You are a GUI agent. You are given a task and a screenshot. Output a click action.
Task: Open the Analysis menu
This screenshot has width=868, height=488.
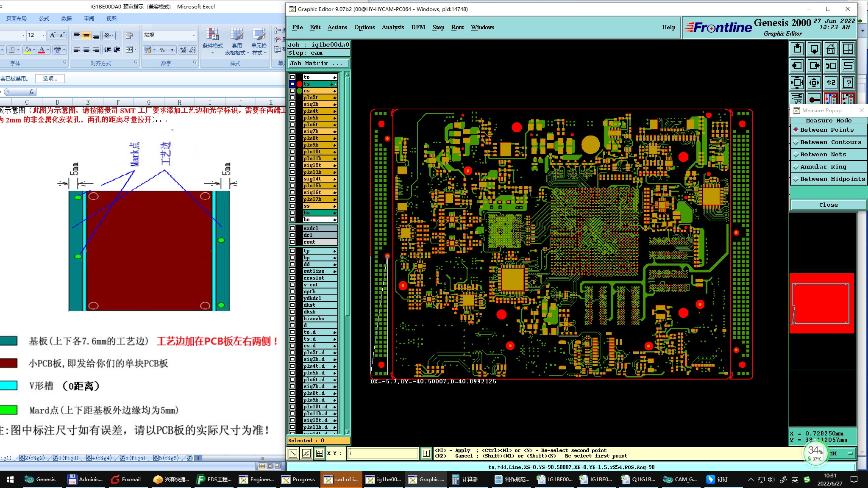point(392,27)
